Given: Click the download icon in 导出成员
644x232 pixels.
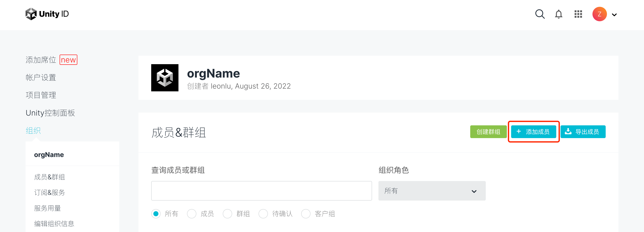Looking at the screenshot, I should coord(568,132).
